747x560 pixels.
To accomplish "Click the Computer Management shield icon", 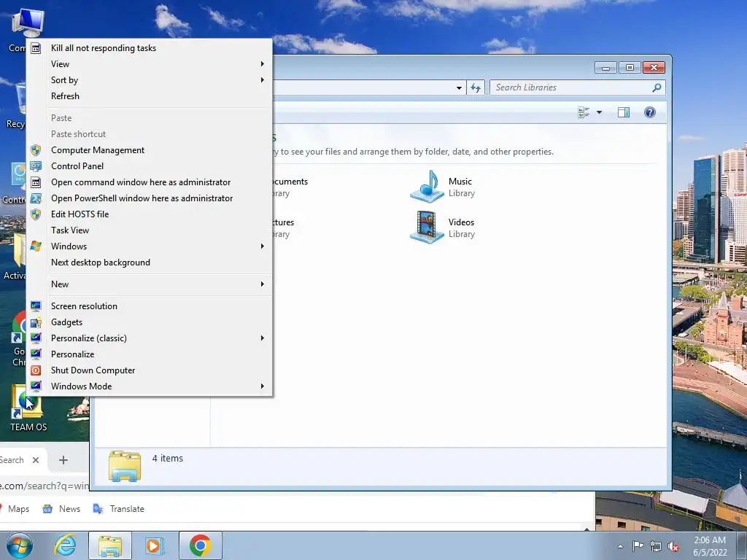I will point(36,150).
